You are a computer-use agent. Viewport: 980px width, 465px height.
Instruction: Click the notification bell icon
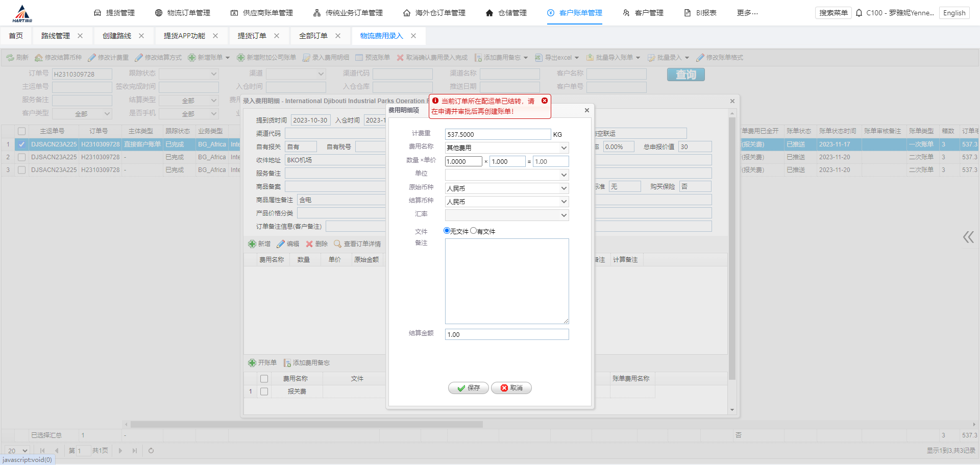click(859, 13)
